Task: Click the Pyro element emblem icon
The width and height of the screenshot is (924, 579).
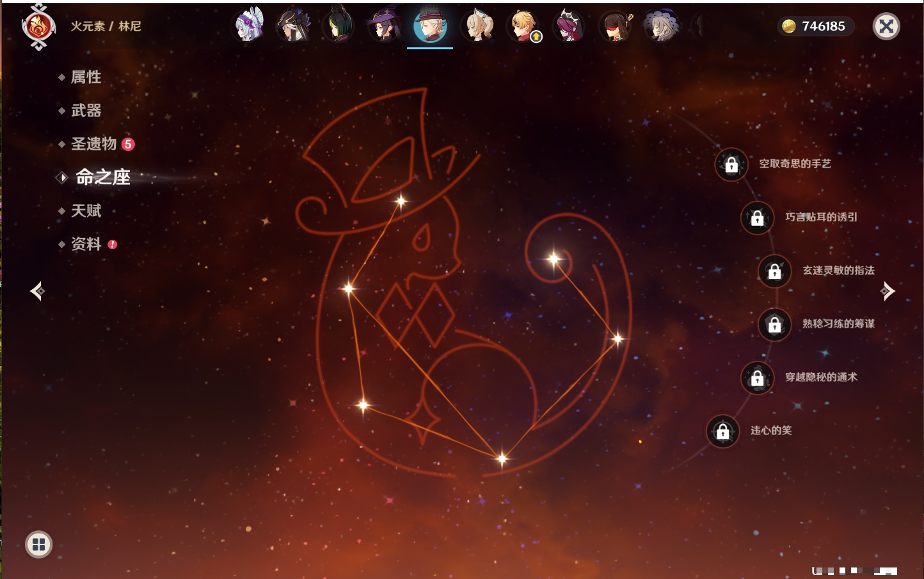Action: (38, 27)
